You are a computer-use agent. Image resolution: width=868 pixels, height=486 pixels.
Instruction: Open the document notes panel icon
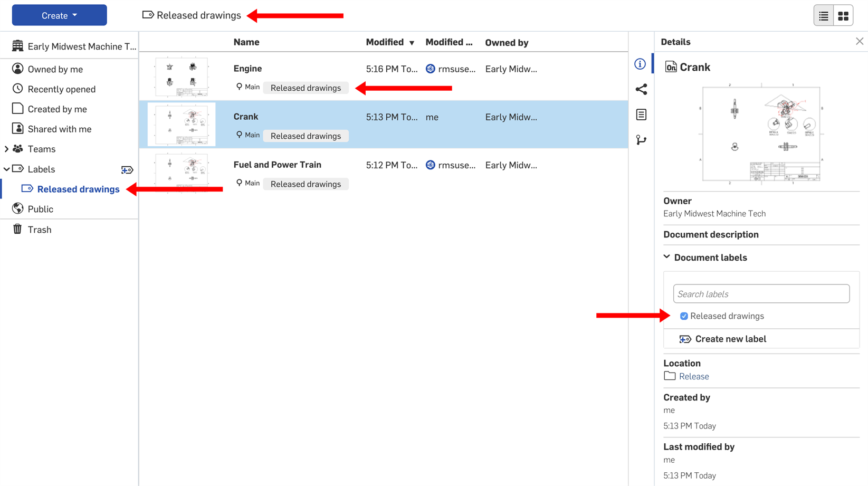click(x=641, y=115)
